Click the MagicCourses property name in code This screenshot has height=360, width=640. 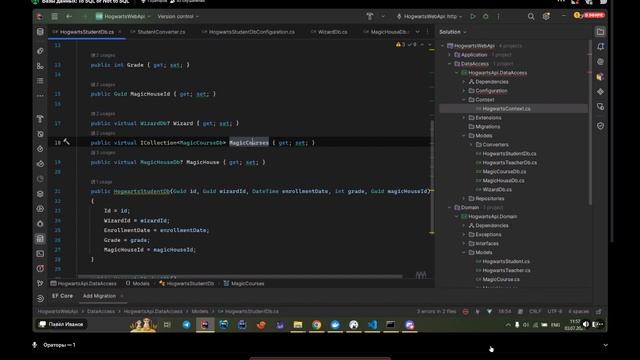click(x=249, y=142)
